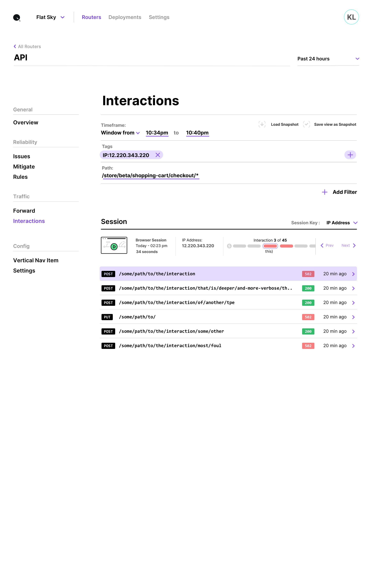Open Issues in the sidebar
This screenshot has height=588, width=372.
pyautogui.click(x=22, y=157)
